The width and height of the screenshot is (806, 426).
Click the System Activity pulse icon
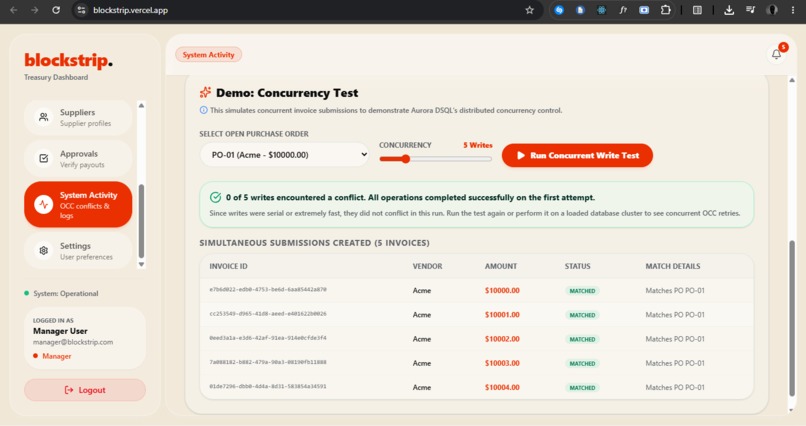point(44,204)
